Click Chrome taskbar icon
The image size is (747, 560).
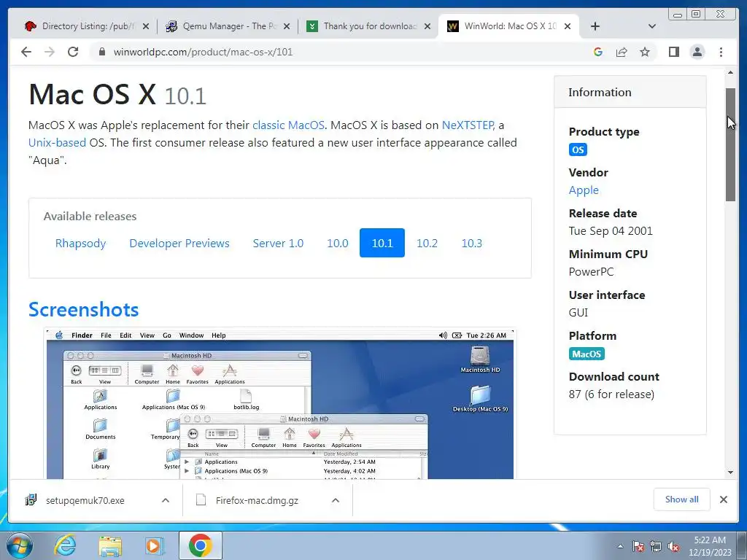[x=200, y=545]
